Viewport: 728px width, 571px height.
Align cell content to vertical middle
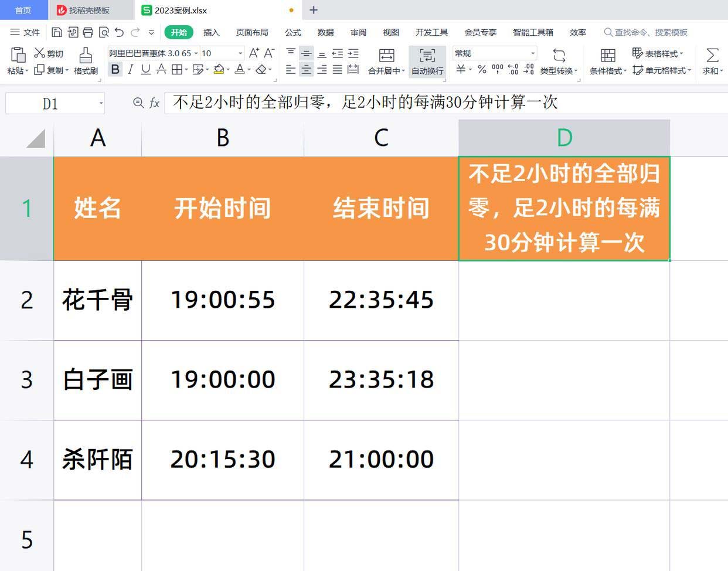point(306,53)
